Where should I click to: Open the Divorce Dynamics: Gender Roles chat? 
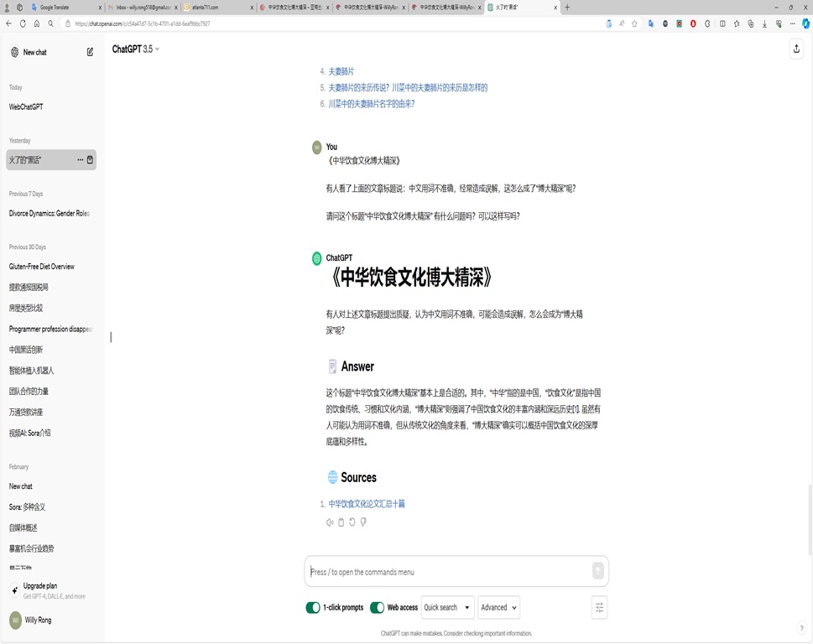(x=51, y=213)
